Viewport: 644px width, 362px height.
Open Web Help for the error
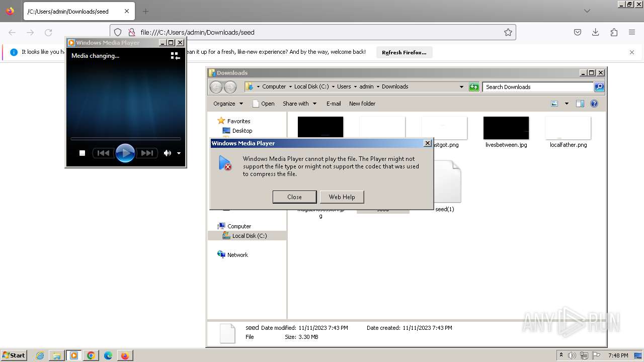[342, 197]
